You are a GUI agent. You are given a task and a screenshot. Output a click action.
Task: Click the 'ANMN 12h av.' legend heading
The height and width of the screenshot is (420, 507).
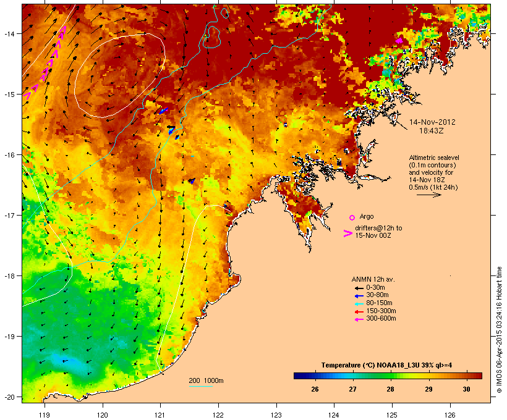373,279
